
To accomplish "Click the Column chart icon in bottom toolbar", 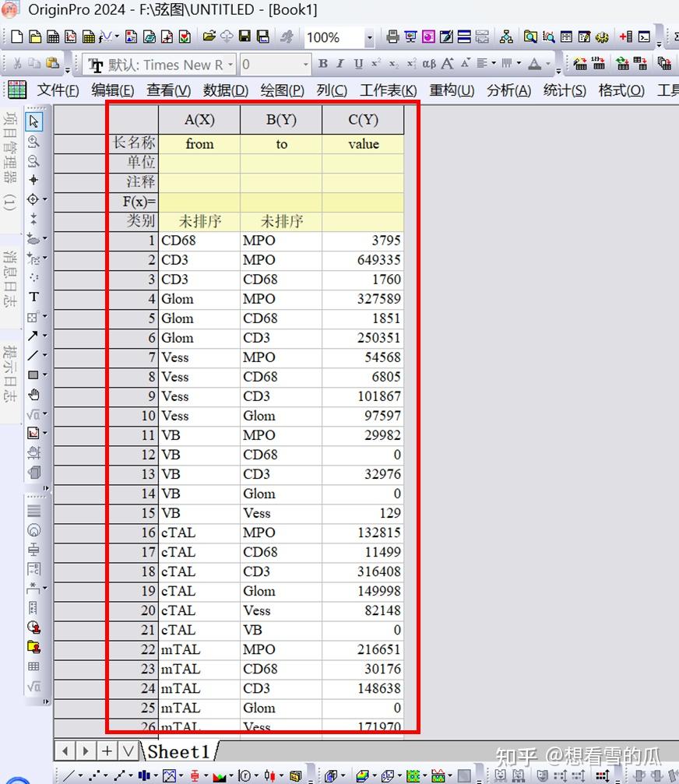I will pyautogui.click(x=144, y=775).
